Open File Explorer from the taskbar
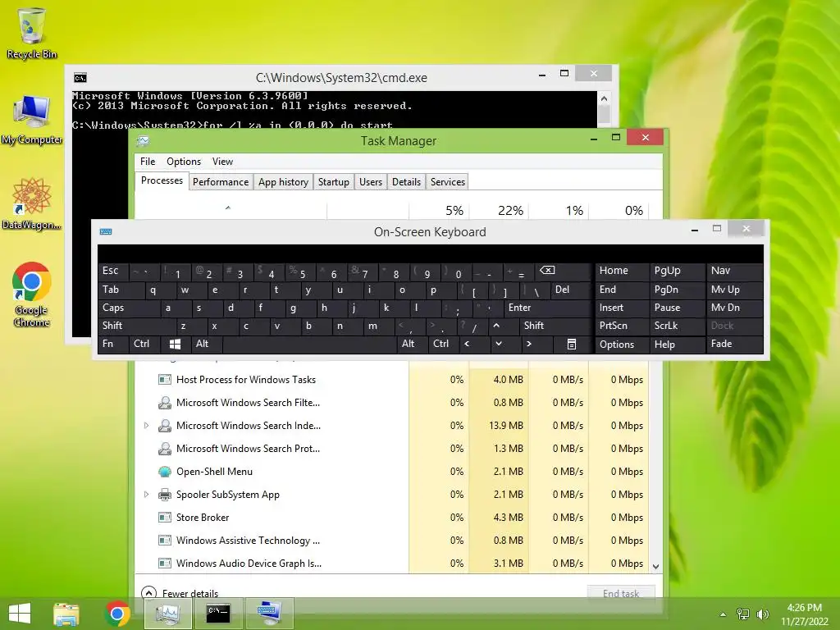 [x=66, y=614]
